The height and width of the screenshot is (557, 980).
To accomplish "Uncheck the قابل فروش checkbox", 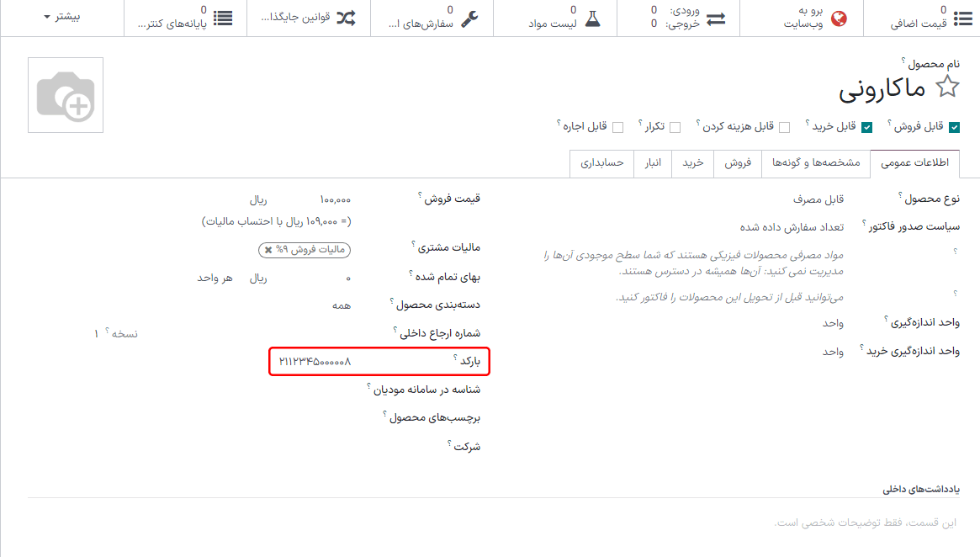I will [954, 127].
